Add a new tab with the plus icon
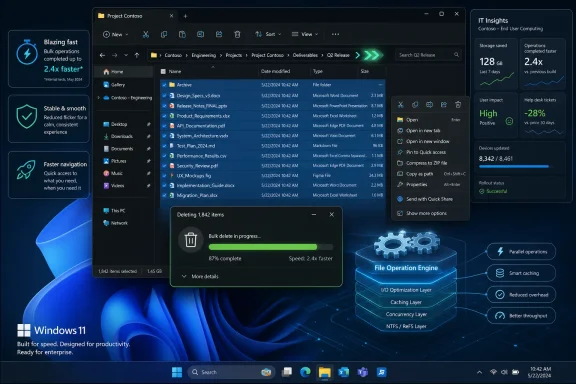The image size is (576, 384). point(186,16)
